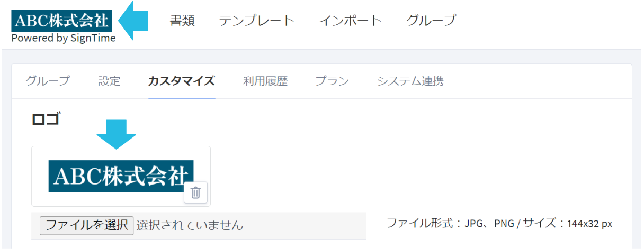This screenshot has width=644, height=249.
Task: Click the ABC株式会社 logo preview image
Action: click(121, 176)
